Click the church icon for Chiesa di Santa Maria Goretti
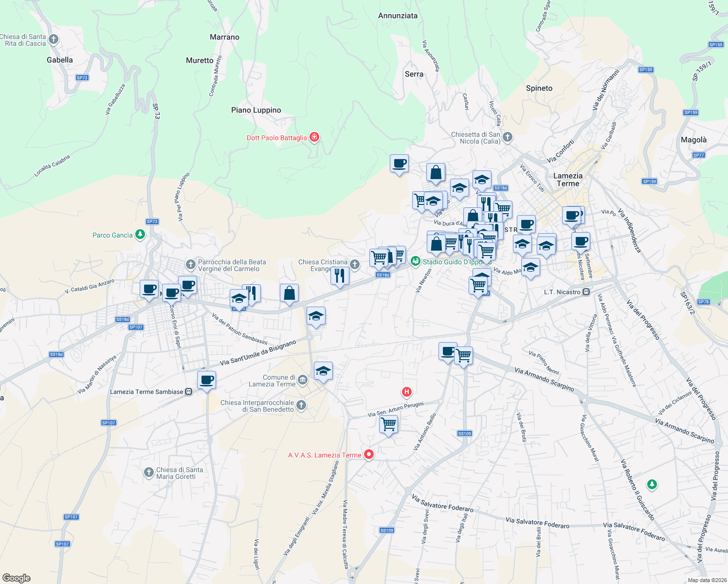Viewport: 728px width, 584px height. click(x=149, y=471)
